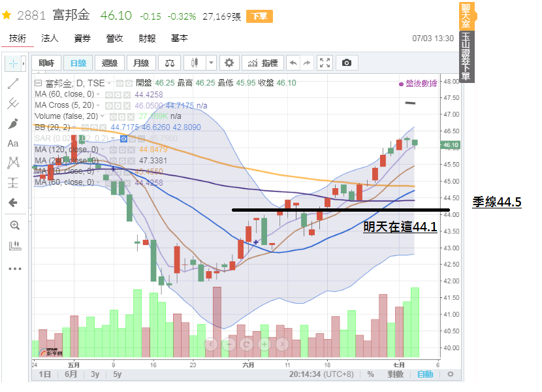Show the hidden SAR indicator

pyautogui.click(x=123, y=139)
